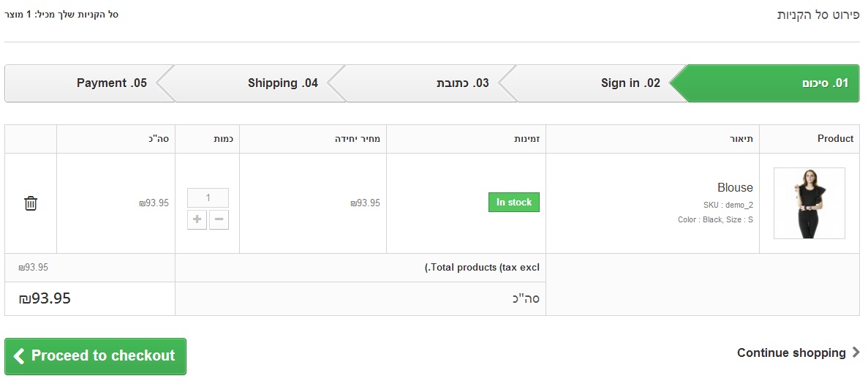Screen dimensions: 868x392
Task: Increase quantity with the plus button
Action: pyautogui.click(x=197, y=219)
